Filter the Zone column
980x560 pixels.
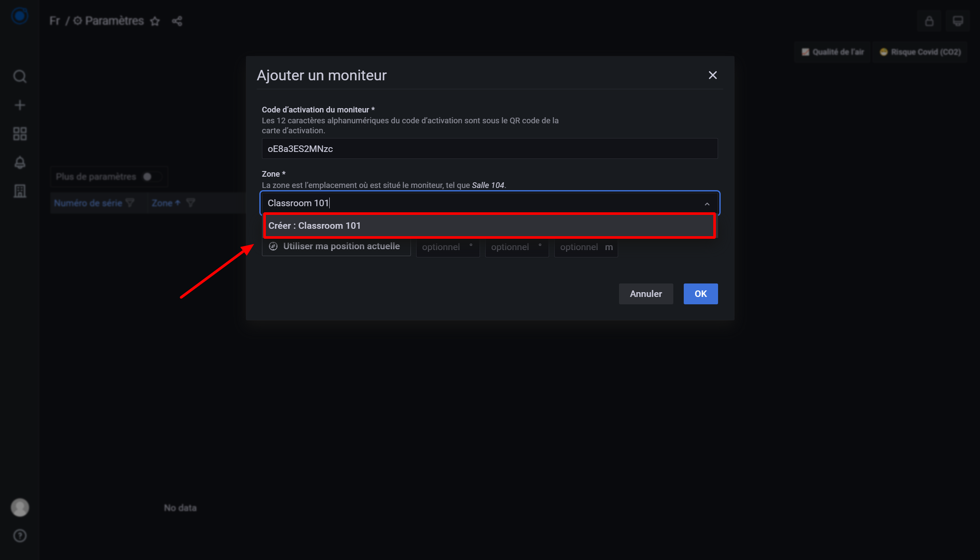[x=191, y=203]
